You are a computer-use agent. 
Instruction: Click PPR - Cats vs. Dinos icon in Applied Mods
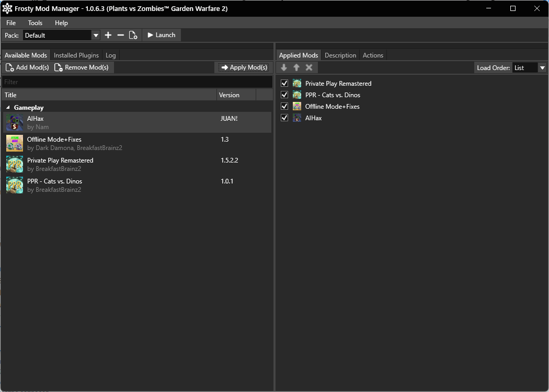(x=297, y=95)
